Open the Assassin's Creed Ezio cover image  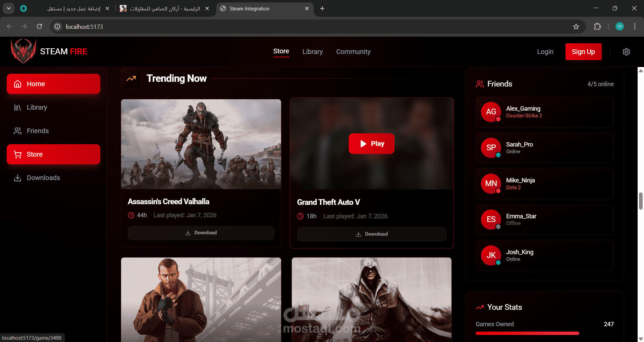coord(372,300)
